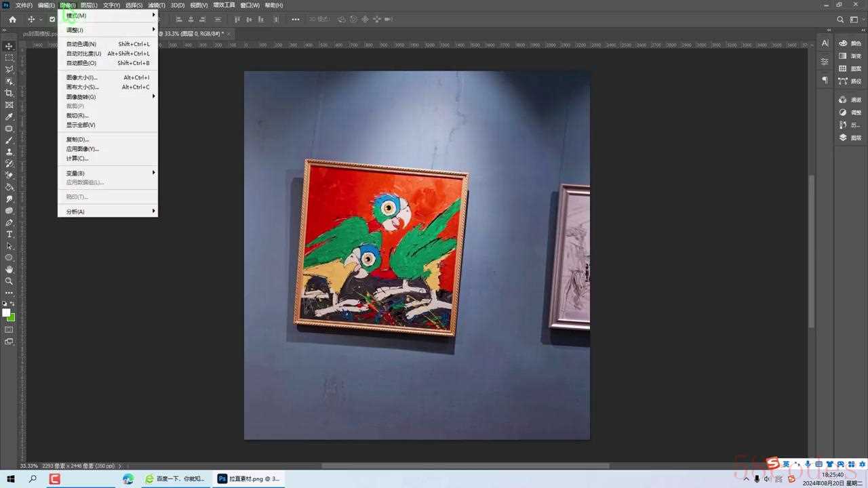Viewport: 868px width, 488px height.
Task: Select the Hand tool
Action: (9, 269)
